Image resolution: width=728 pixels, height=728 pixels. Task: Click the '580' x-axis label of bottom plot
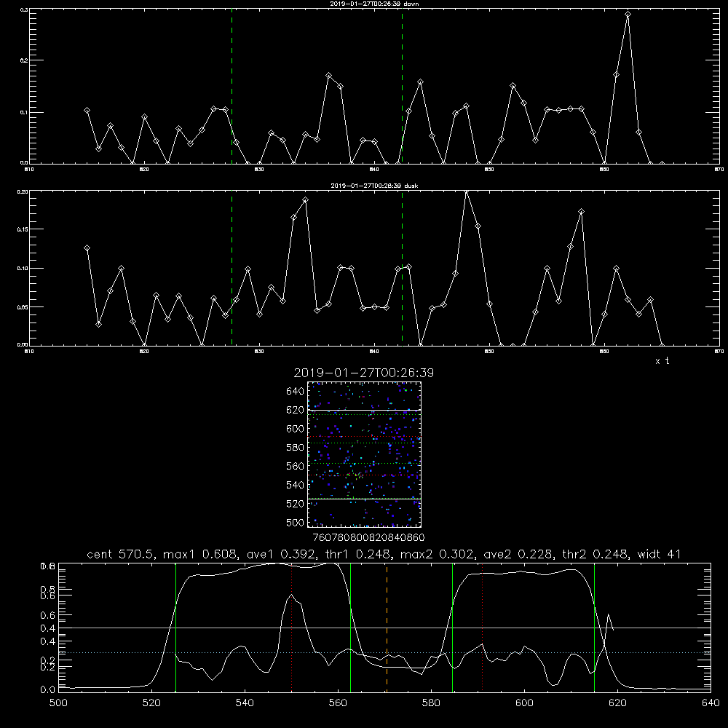coord(431,703)
